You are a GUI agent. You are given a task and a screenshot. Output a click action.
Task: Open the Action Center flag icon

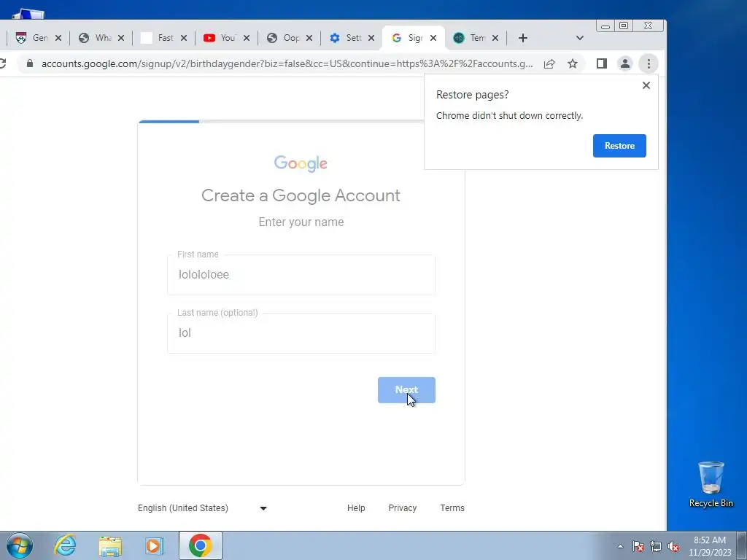638,546
